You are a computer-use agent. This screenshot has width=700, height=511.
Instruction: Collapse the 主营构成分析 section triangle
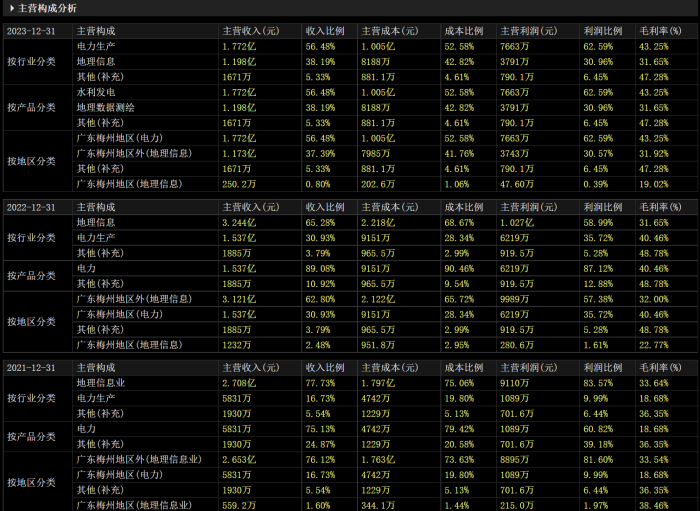pyautogui.click(x=11, y=8)
